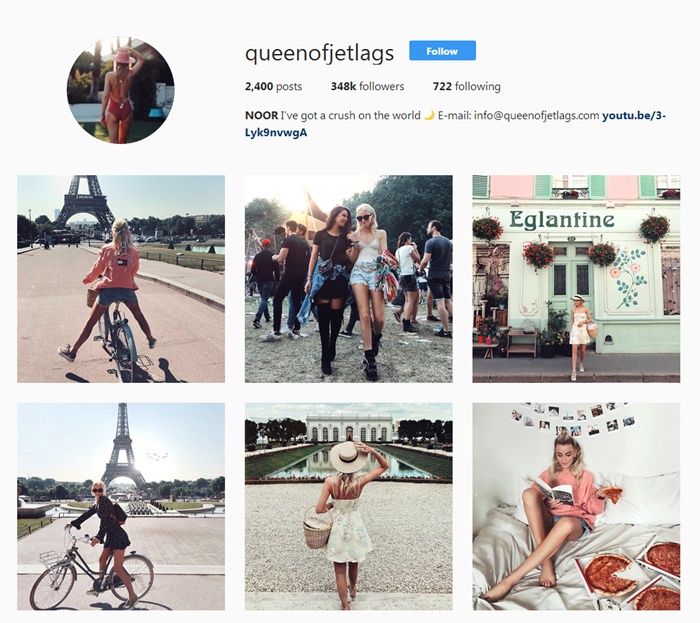
Task: Click the NOOR name in bio
Action: tap(261, 116)
